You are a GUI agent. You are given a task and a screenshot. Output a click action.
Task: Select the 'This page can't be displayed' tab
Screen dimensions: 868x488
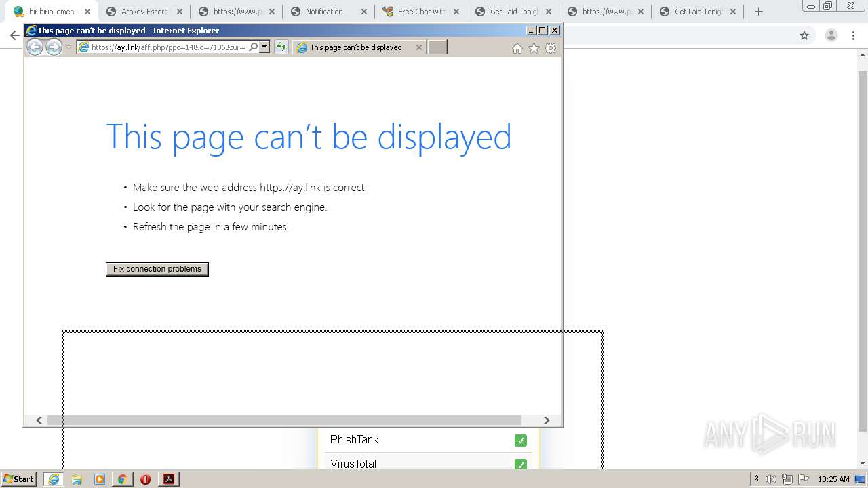point(355,47)
